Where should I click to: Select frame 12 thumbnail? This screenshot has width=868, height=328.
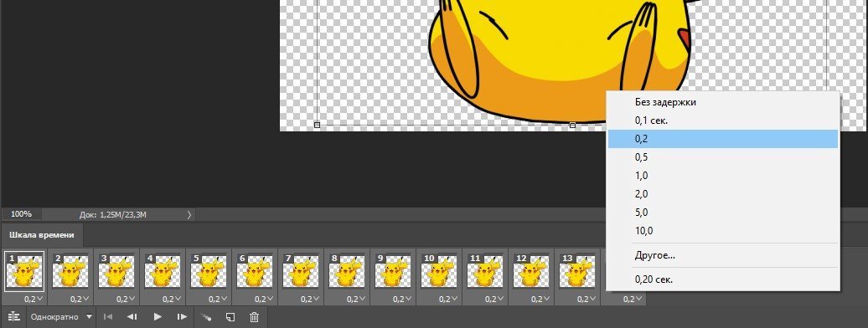(531, 271)
